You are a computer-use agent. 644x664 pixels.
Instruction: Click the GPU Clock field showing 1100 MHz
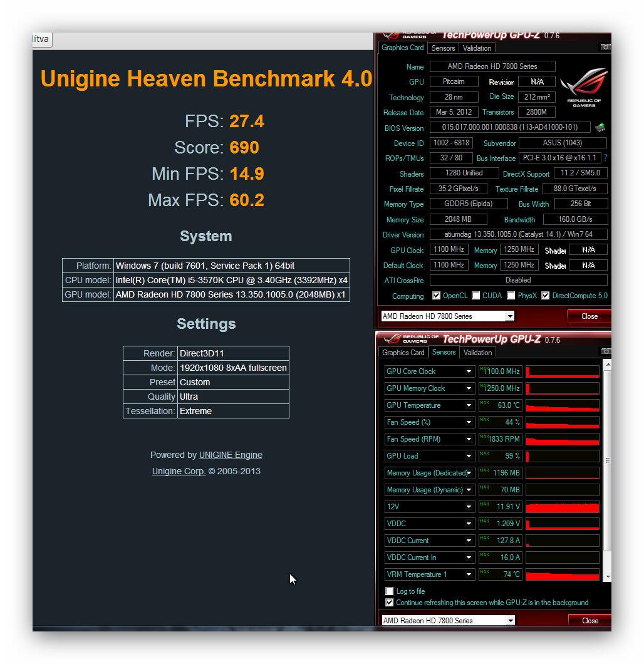coord(449,249)
